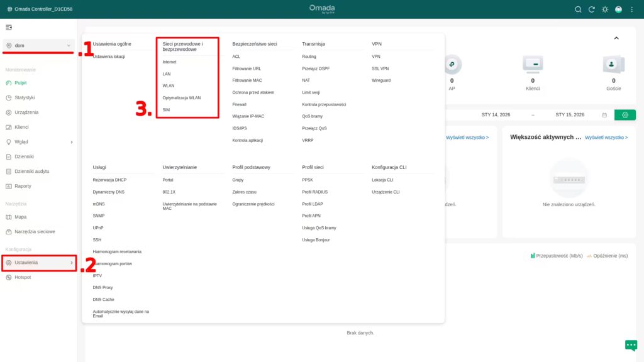Click the green filter icon beside date range
The image size is (644, 362).
click(x=625, y=114)
